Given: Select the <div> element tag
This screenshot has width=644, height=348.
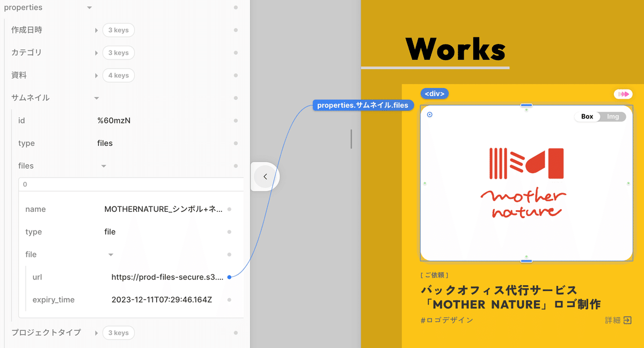Looking at the screenshot, I should [x=435, y=93].
